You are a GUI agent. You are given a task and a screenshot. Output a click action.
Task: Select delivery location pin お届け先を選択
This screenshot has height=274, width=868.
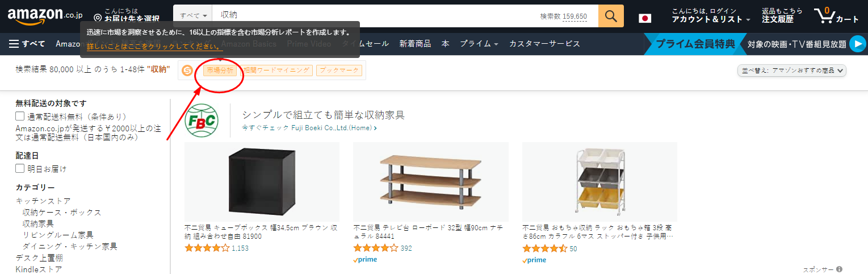pyautogui.click(x=127, y=15)
